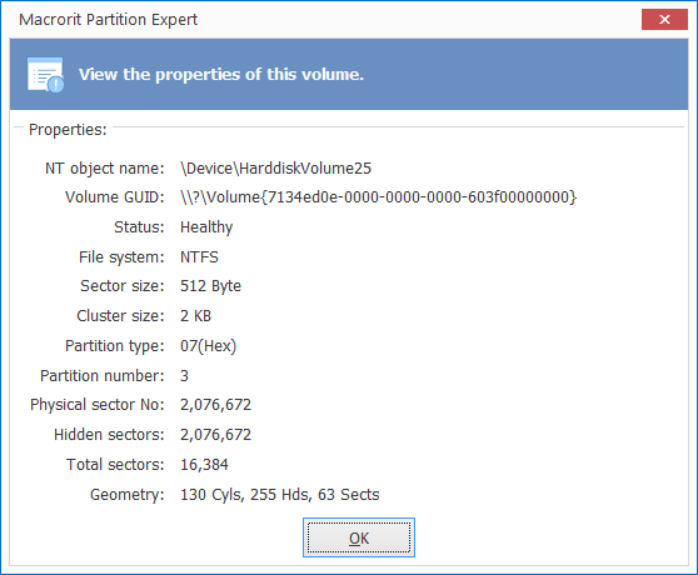Click the Healthy status value
Viewport: 698px width, 575px height.
[x=206, y=227]
